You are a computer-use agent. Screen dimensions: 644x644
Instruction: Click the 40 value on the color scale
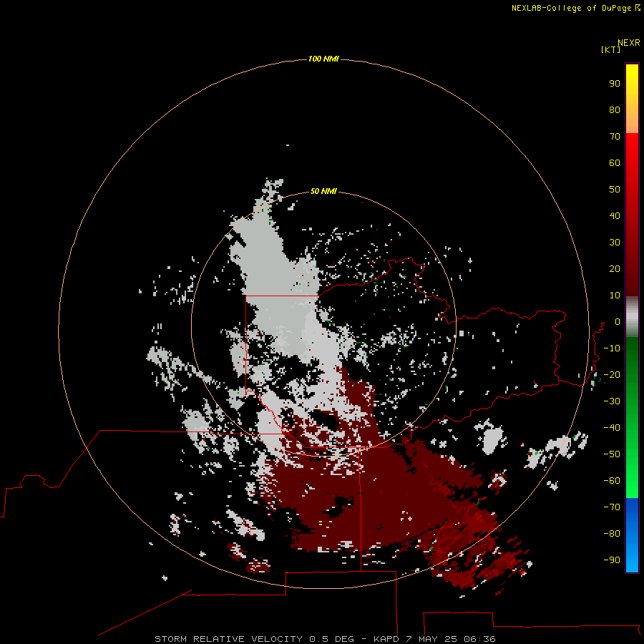pyautogui.click(x=615, y=215)
